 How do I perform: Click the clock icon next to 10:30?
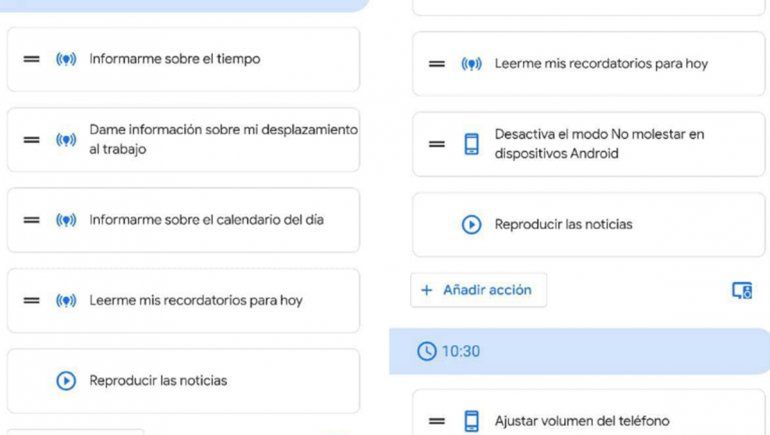[426, 351]
